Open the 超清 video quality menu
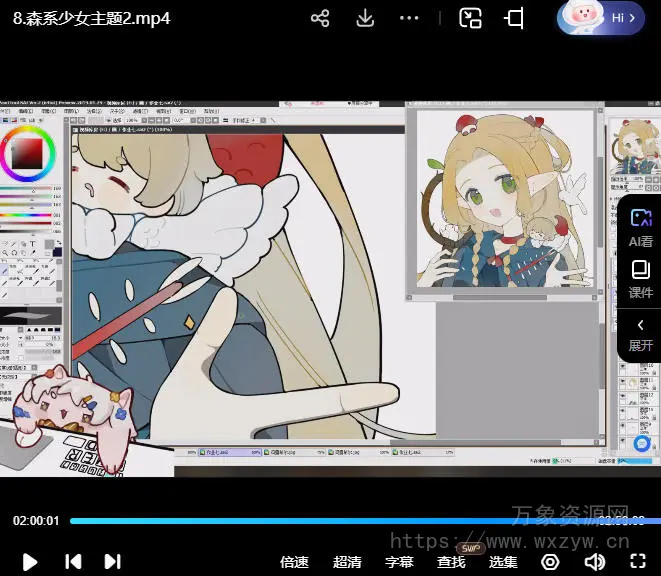661x576 pixels. [347, 562]
